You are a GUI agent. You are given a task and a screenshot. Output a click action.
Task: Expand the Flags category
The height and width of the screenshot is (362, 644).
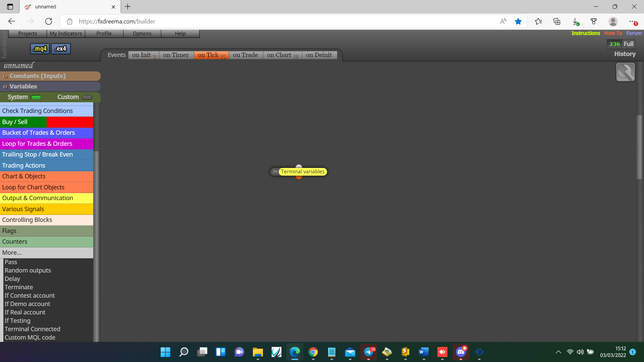coord(47,231)
